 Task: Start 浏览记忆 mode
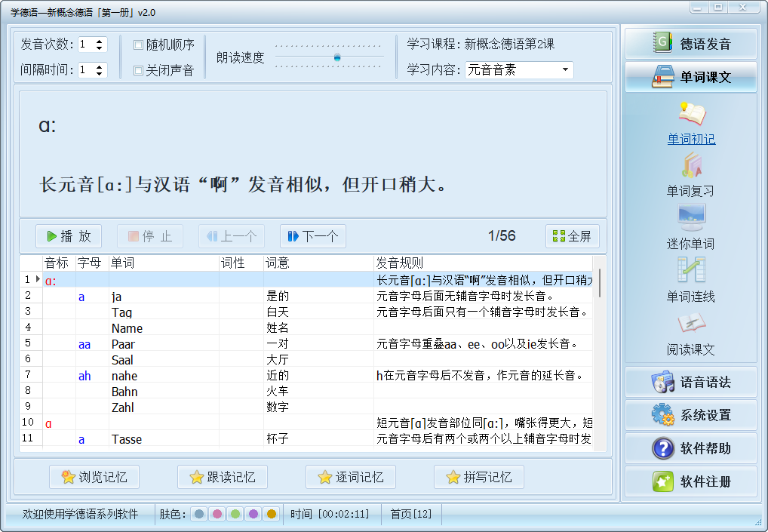(94, 477)
